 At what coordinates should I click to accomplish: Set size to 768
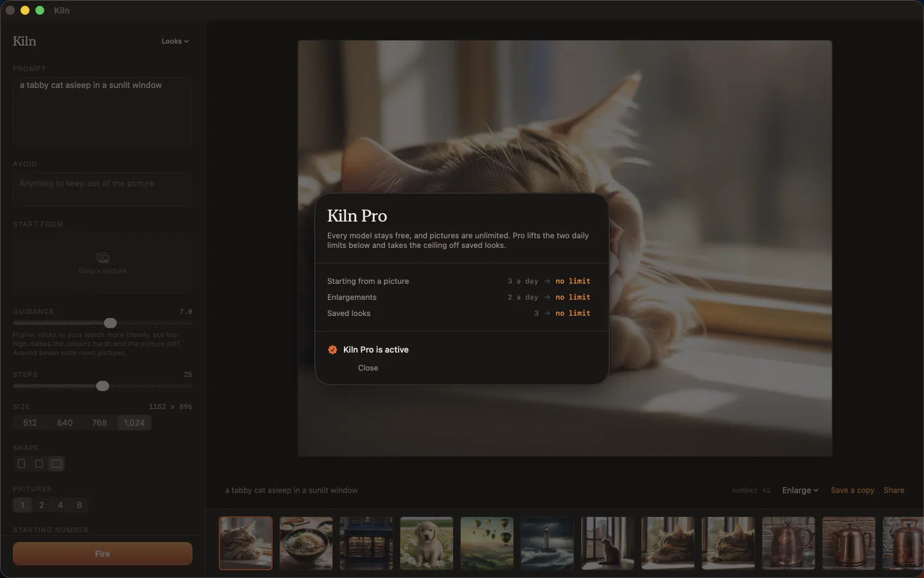pyautogui.click(x=99, y=423)
